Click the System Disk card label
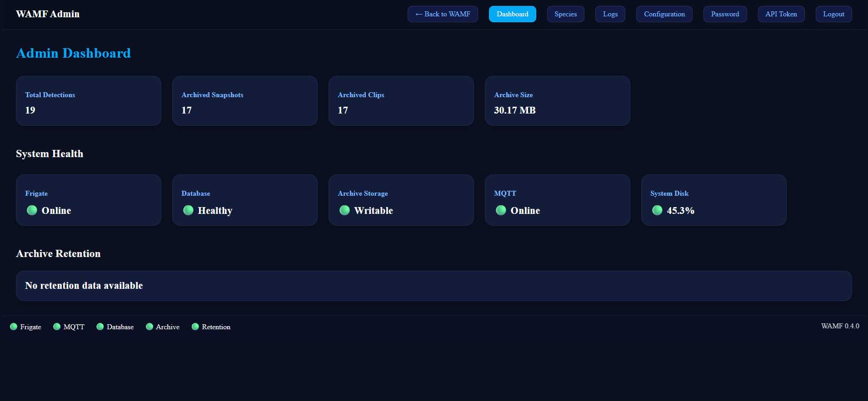 669,193
